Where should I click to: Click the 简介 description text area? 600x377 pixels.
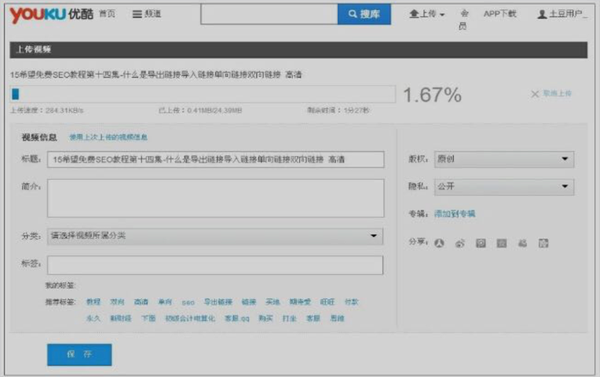[x=216, y=198]
